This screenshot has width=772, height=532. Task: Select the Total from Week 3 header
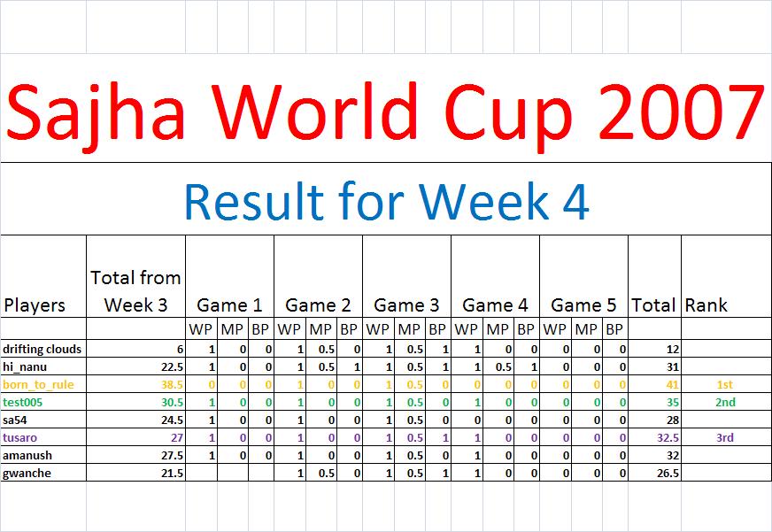(135, 291)
